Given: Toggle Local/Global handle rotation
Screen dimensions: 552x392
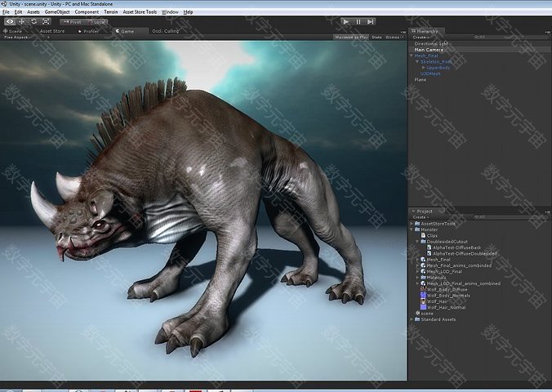Looking at the screenshot, I should click(x=96, y=22).
